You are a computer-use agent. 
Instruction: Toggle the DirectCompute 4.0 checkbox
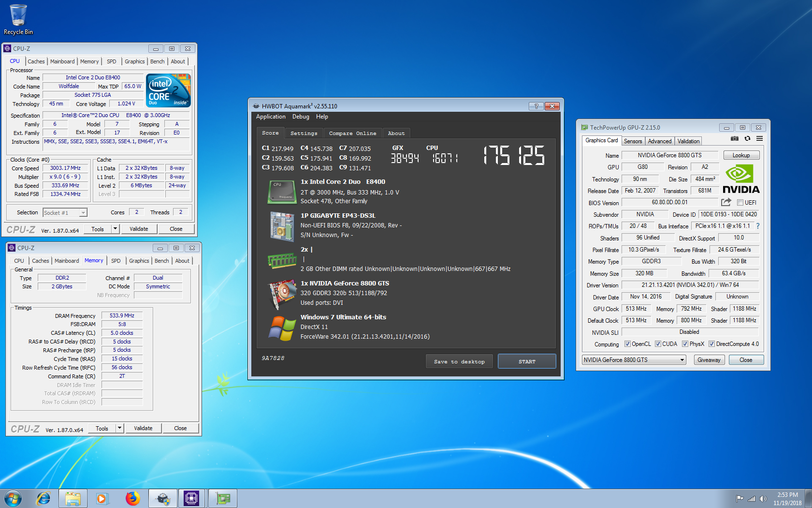711,344
